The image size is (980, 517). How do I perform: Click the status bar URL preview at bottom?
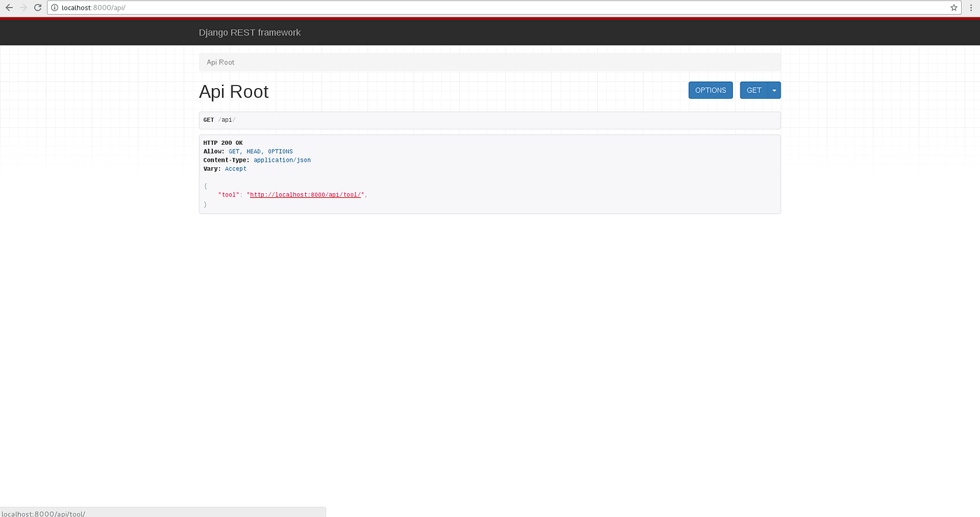coord(42,513)
